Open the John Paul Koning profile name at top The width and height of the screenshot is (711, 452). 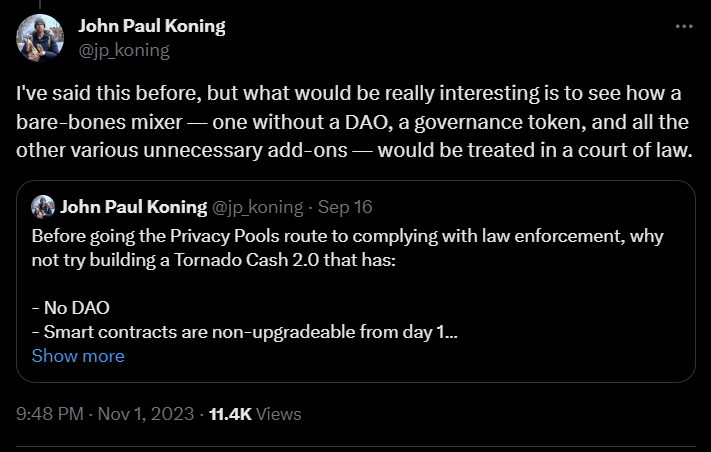[151, 26]
